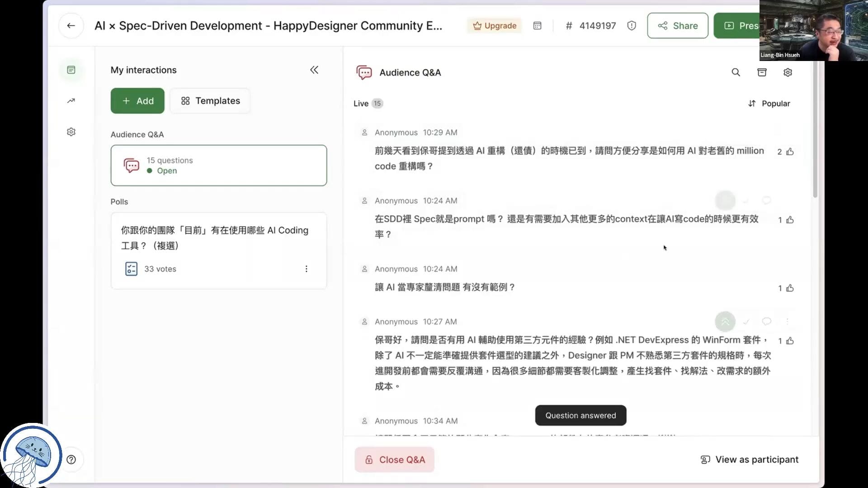This screenshot has width=868, height=488.
Task: Click the back arrow button
Action: coord(71,26)
